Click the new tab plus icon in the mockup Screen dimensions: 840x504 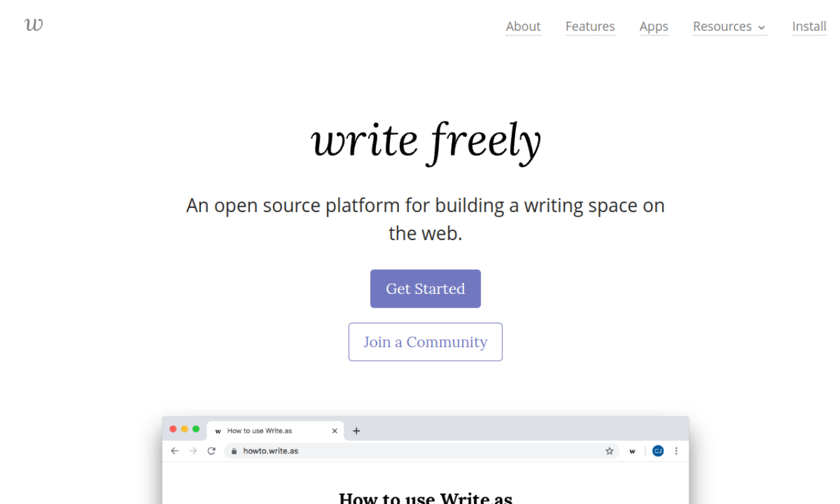pyautogui.click(x=356, y=430)
